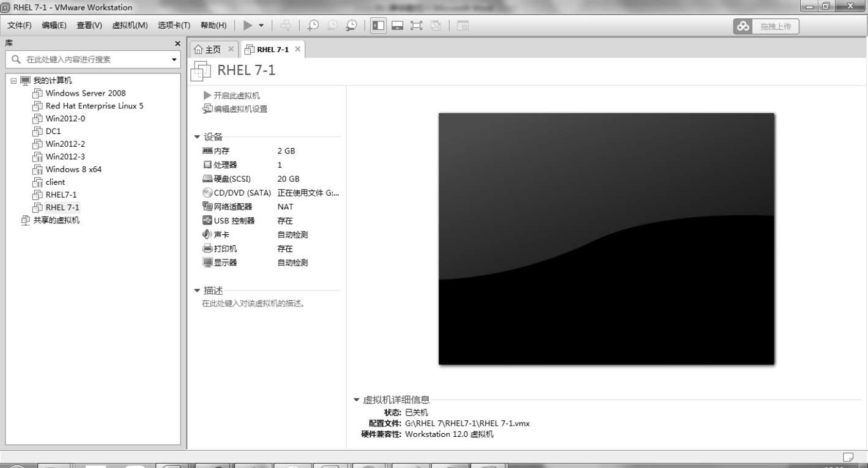The height and width of the screenshot is (468, 868).
Task: Click the RHEL 7-1 header VM icon
Action: click(x=201, y=71)
